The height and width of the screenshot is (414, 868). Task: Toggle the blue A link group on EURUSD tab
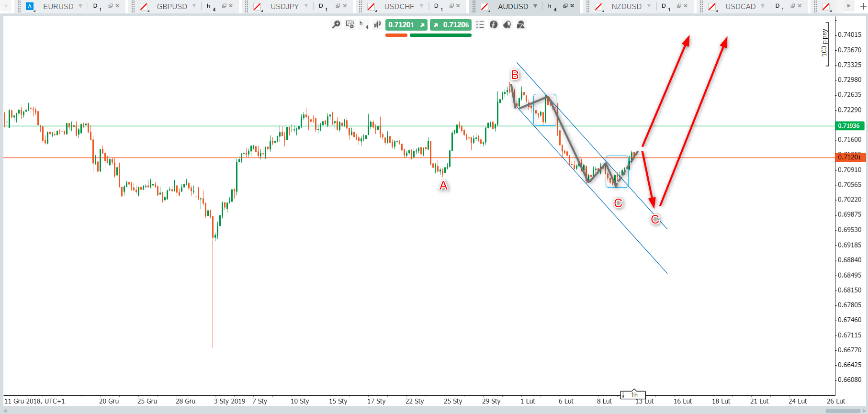coord(30,7)
